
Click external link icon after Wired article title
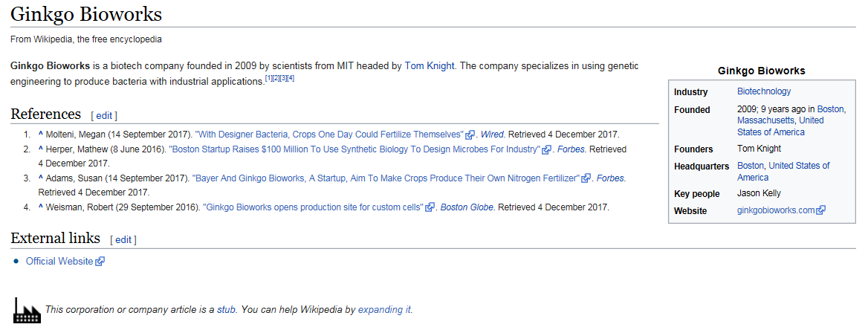470,135
